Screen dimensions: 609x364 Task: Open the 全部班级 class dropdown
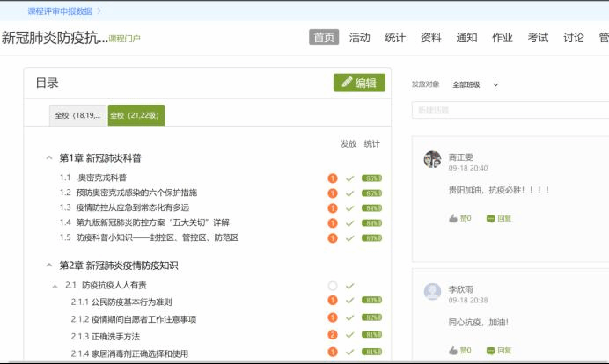(x=475, y=84)
